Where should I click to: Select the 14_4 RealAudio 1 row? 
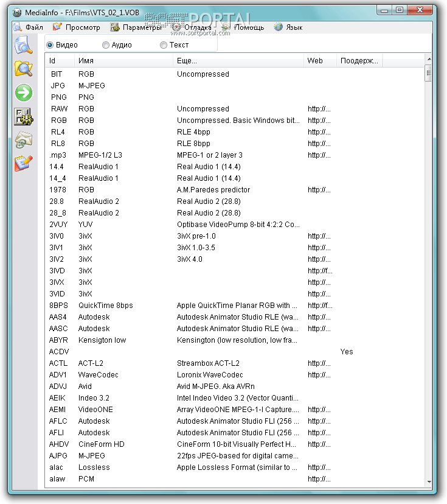235,178
